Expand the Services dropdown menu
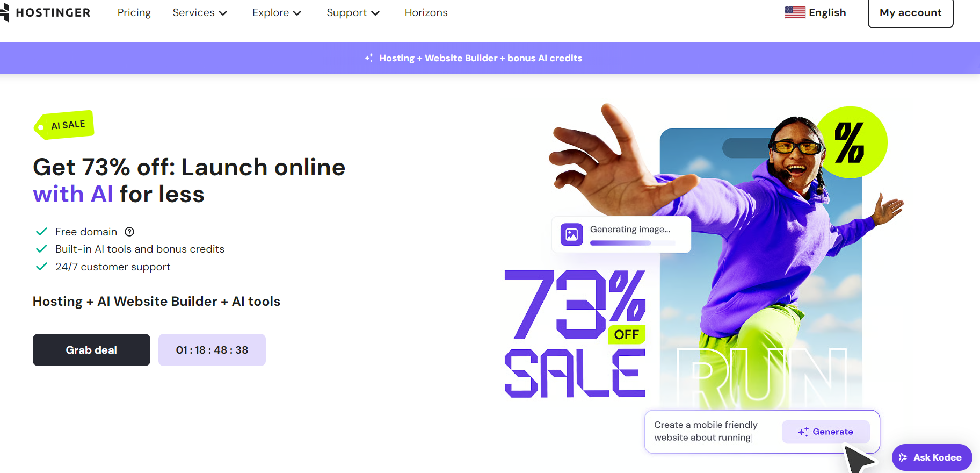Screen dimensions: 980x473 coord(200,12)
